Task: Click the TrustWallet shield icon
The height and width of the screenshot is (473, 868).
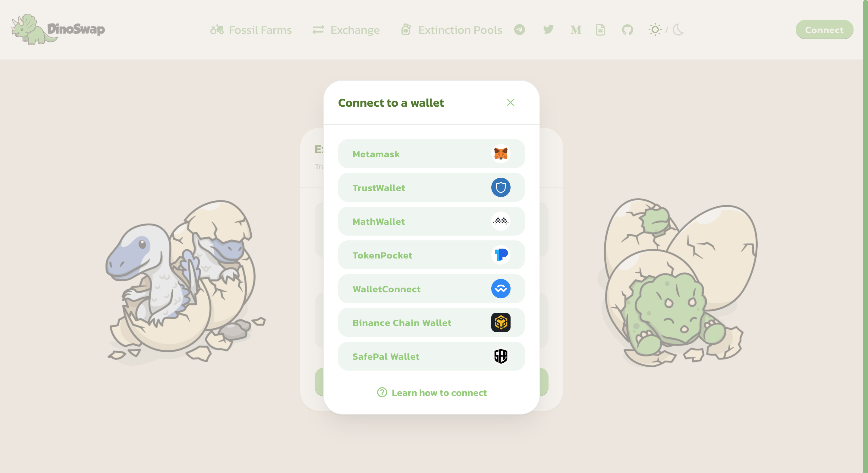Action: [500, 187]
